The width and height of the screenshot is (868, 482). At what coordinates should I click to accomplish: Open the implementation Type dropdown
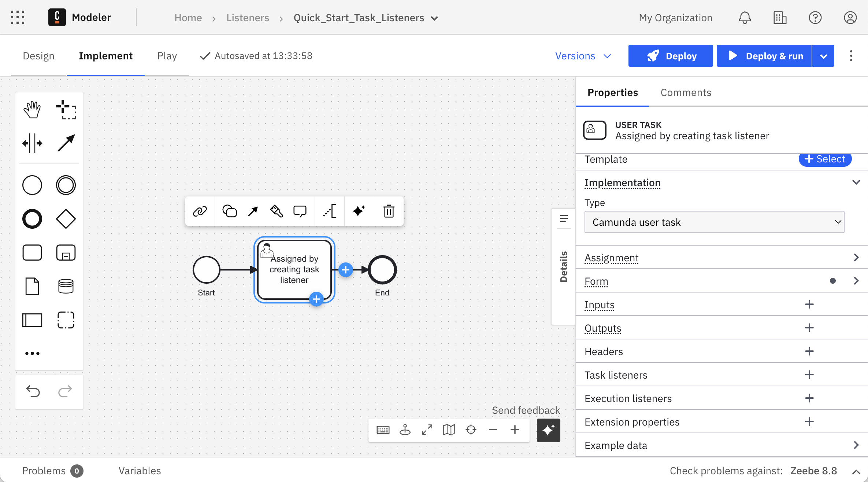(x=714, y=222)
